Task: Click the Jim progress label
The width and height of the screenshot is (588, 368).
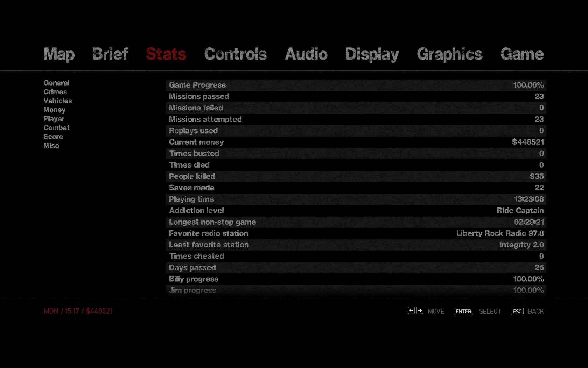Action: click(x=192, y=291)
